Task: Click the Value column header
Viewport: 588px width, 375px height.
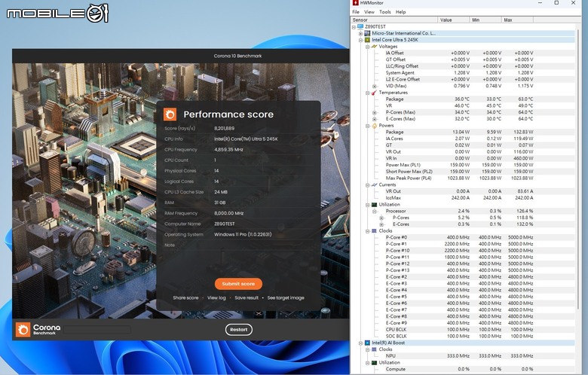Action: click(x=453, y=20)
